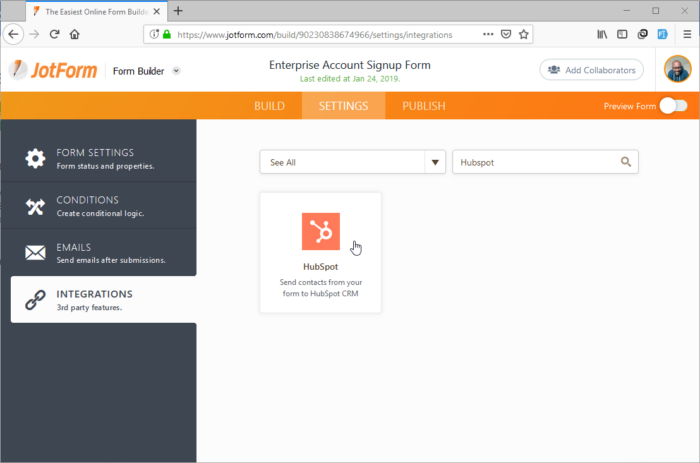
Task: Open Firefox hamburger menu
Action: tap(687, 34)
